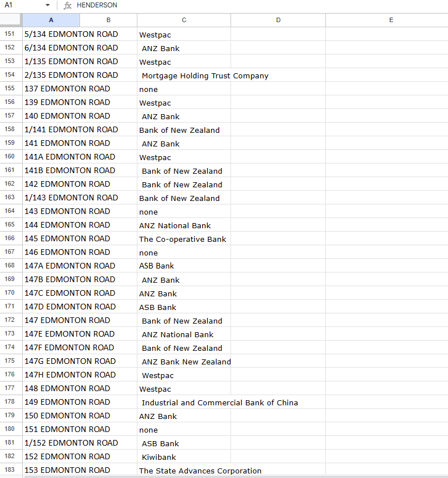The image size is (448, 478).
Task: Click 'Mortgage Holding Trust Company' cell
Action: pyautogui.click(x=205, y=76)
